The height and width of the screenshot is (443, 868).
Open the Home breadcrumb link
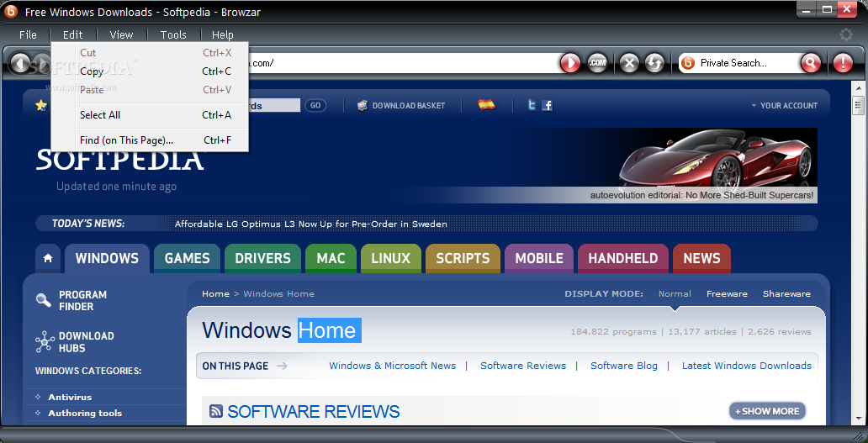click(x=215, y=293)
